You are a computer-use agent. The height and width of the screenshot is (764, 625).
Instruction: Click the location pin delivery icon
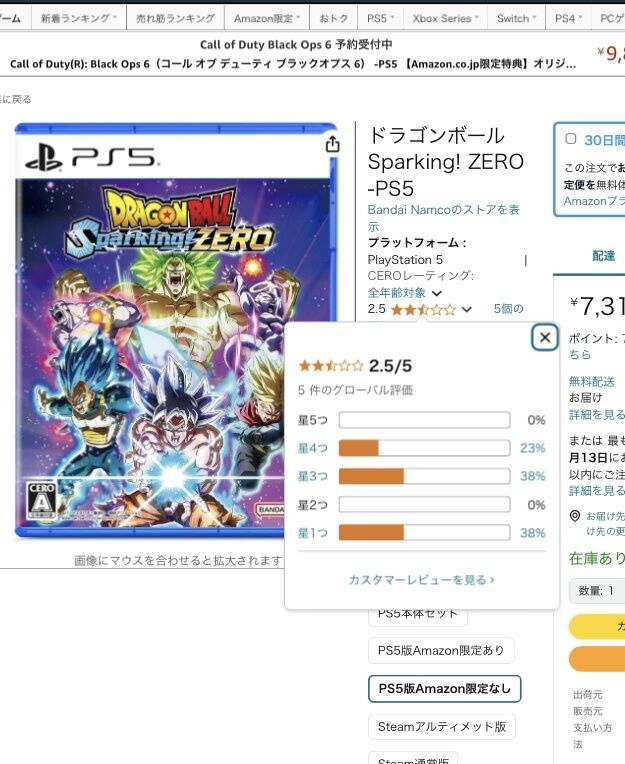point(575,516)
